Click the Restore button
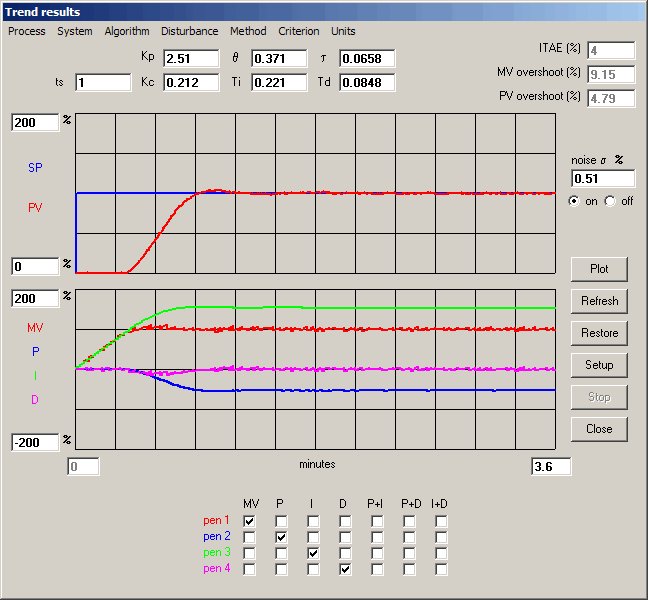The image size is (648, 600). (x=599, y=333)
